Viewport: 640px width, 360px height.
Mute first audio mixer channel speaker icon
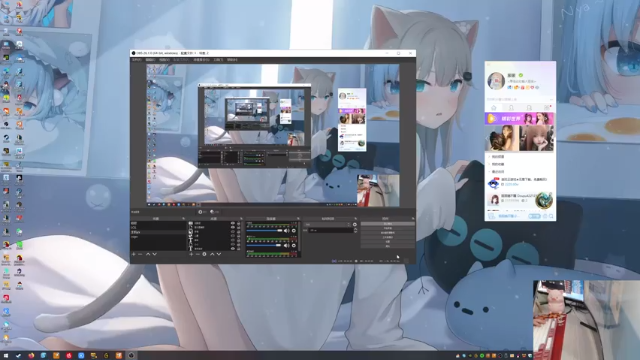(x=287, y=231)
